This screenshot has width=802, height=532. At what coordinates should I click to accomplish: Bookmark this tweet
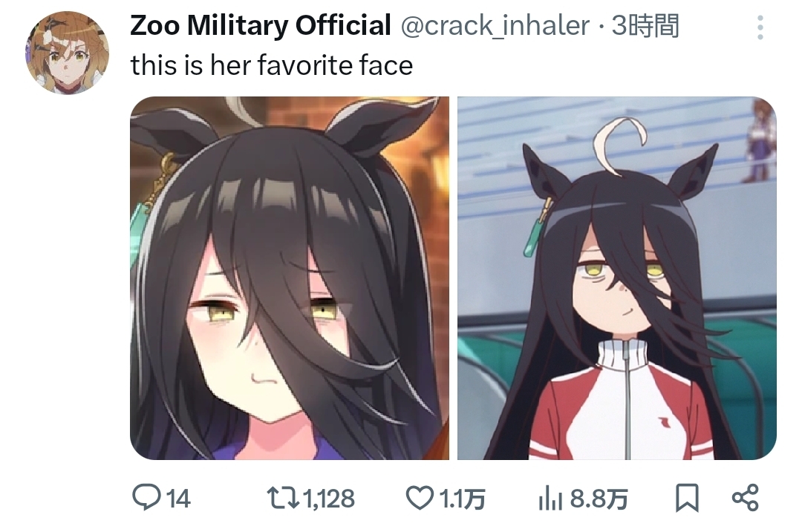coord(687,498)
